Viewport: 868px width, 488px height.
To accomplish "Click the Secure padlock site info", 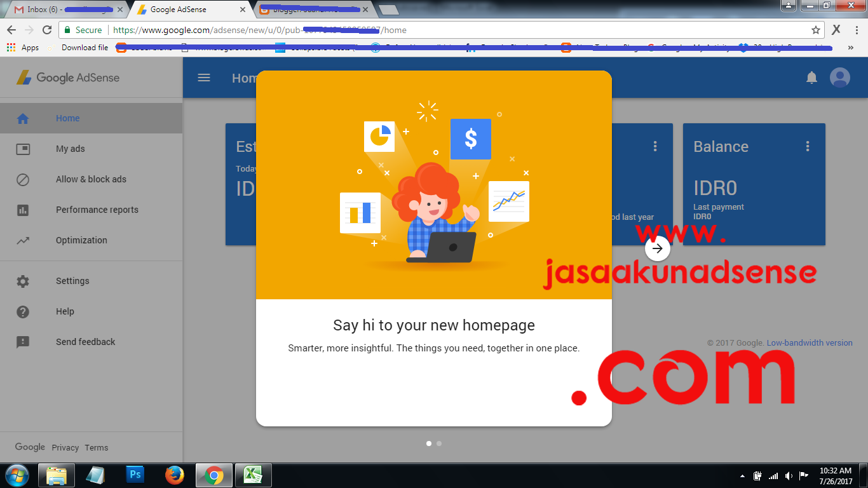I will coord(83,30).
